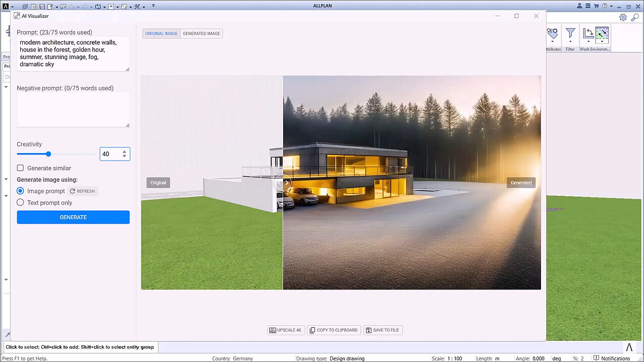Open the Allplan application logo menu
The width and height of the screenshot is (644, 362).
[x=6, y=7]
